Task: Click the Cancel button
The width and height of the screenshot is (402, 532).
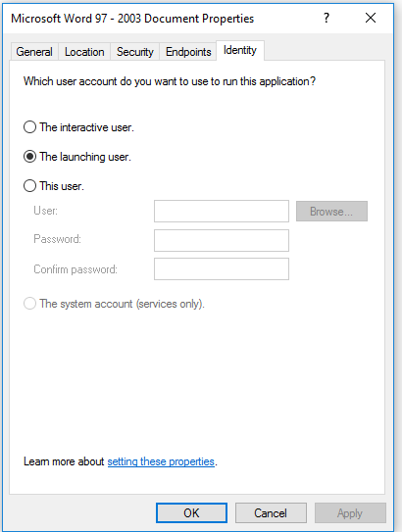Action: pyautogui.click(x=271, y=512)
